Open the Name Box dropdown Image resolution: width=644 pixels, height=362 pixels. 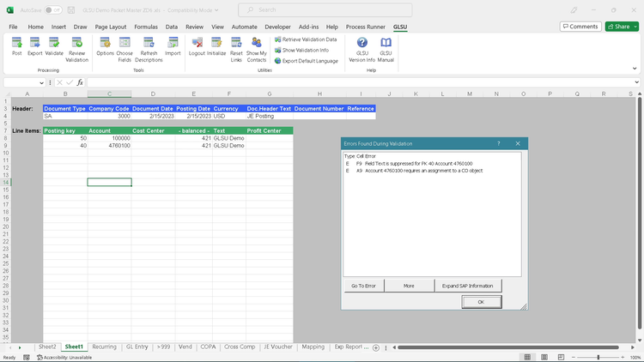click(41, 82)
